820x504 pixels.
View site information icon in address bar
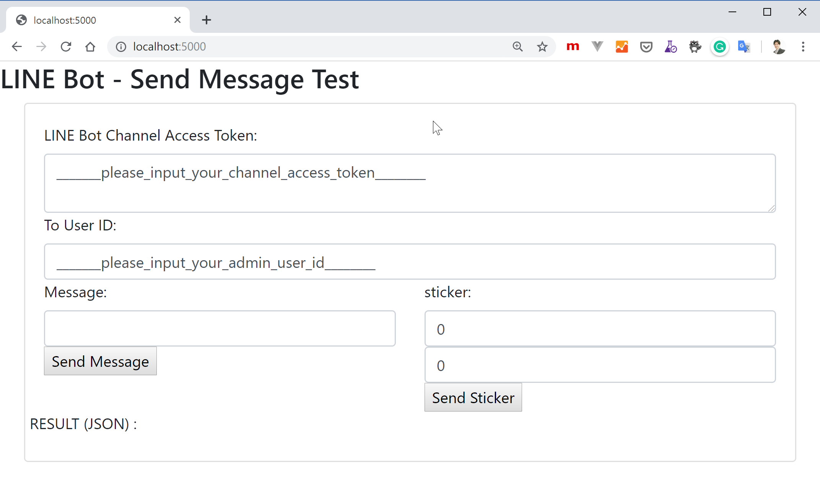[121, 47]
